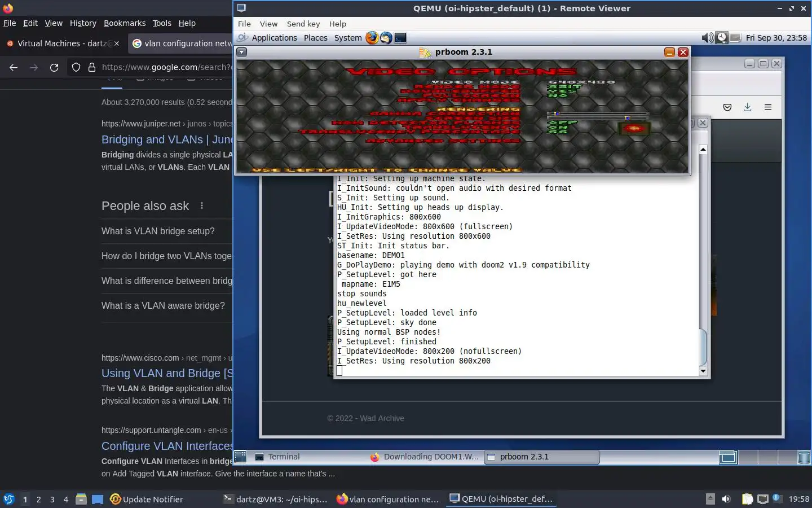Image resolution: width=812 pixels, height=508 pixels.
Task: Open the GNOME Places menu
Action: (x=316, y=38)
